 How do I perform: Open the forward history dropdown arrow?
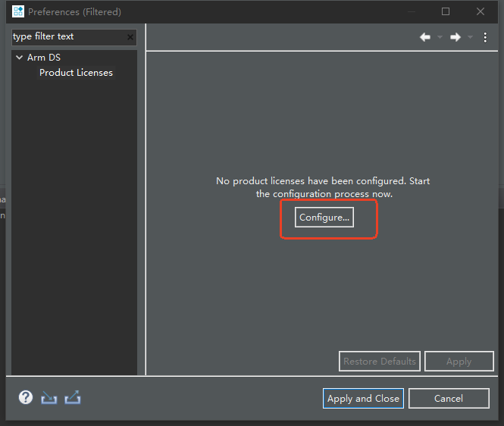[x=470, y=37]
